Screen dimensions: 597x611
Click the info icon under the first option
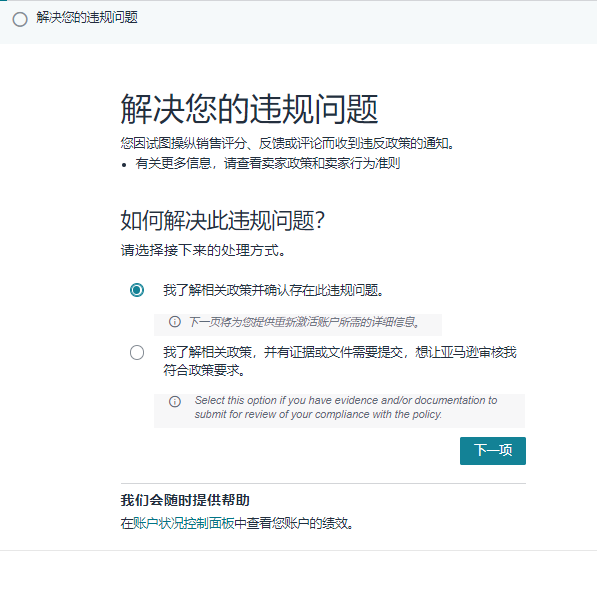(x=175, y=322)
